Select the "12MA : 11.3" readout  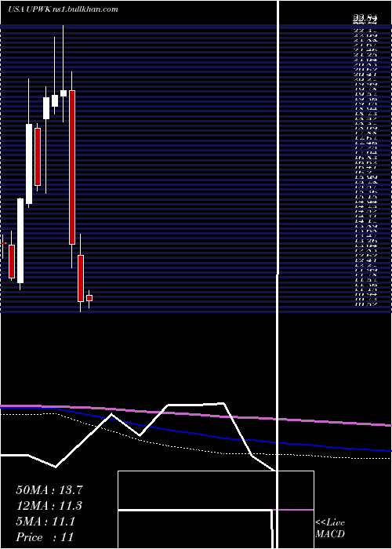pyautogui.click(x=49, y=506)
